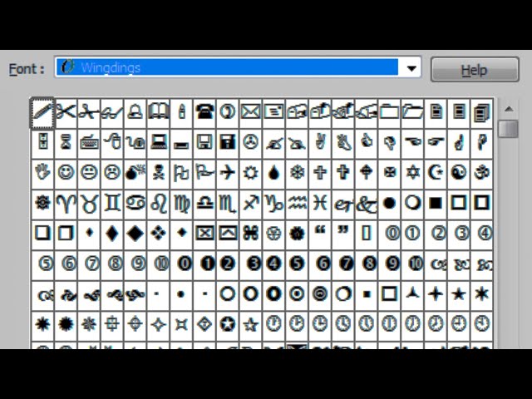Choose the open book symbol
The width and height of the screenshot is (532, 399).
click(158, 111)
